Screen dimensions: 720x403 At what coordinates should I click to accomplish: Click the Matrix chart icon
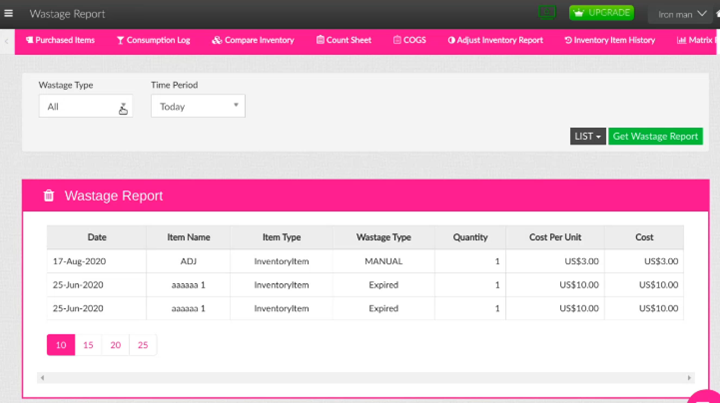[681, 40]
